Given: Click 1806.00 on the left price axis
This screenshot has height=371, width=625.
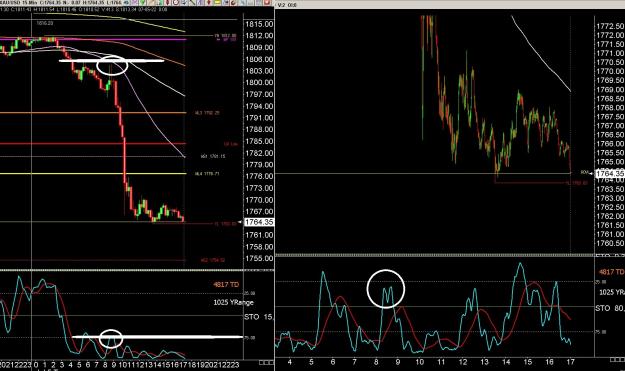Looking at the screenshot, I should pos(259,59).
